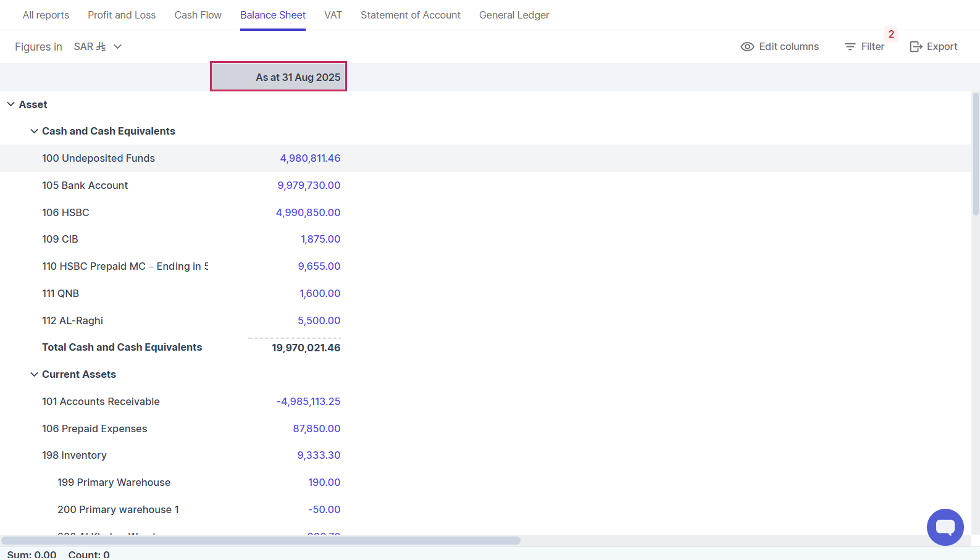Click the Export arrow icon

point(916,47)
